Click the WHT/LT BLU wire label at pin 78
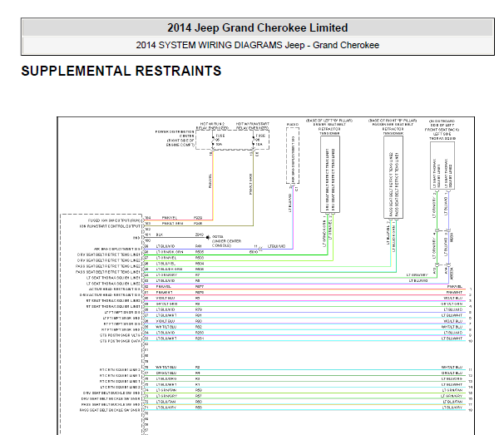The width and height of the screenshot is (504, 435). click(x=166, y=367)
